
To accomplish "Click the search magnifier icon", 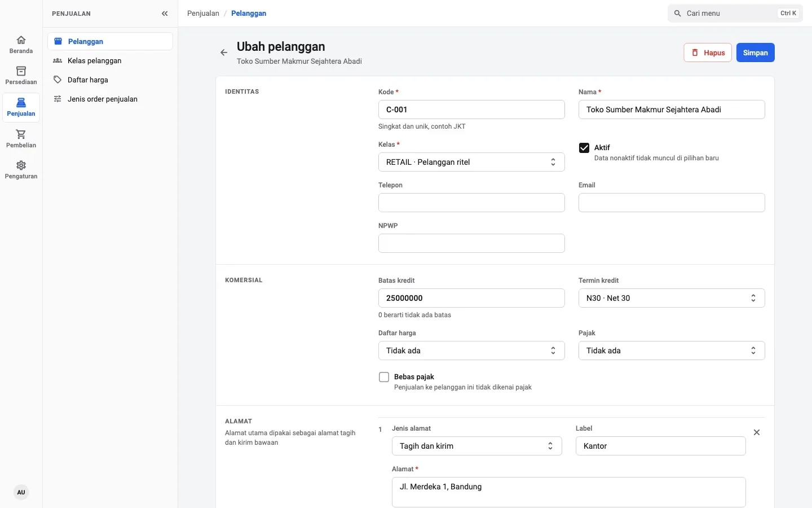I will tap(678, 14).
